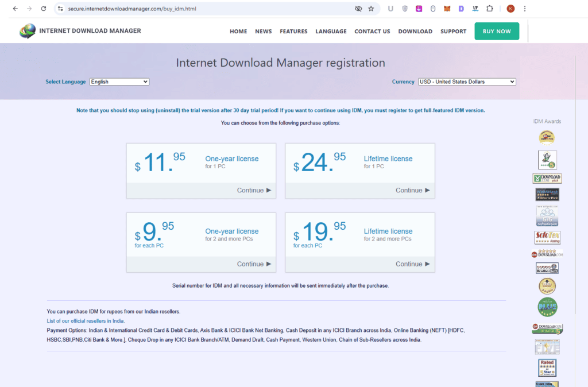Continue with $19.95 lifetime multi-PC license
This screenshot has height=387, width=588.
tap(412, 264)
